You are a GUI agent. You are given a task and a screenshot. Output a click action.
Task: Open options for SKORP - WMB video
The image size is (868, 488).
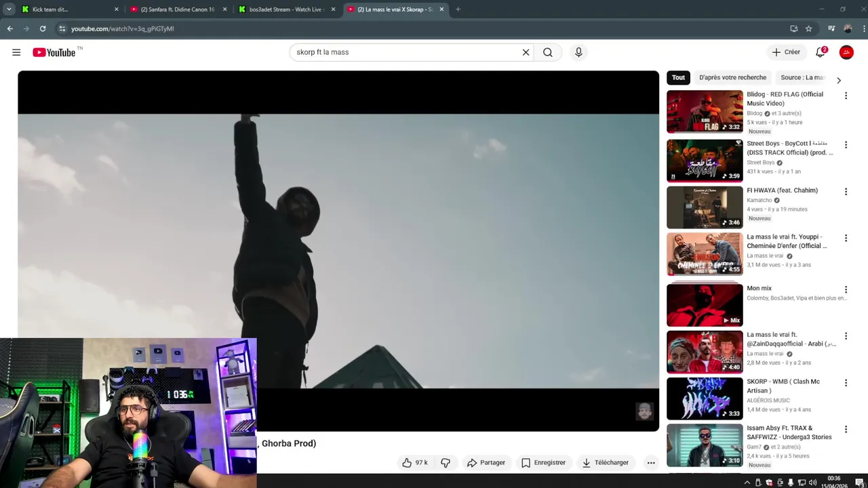[x=846, y=383]
